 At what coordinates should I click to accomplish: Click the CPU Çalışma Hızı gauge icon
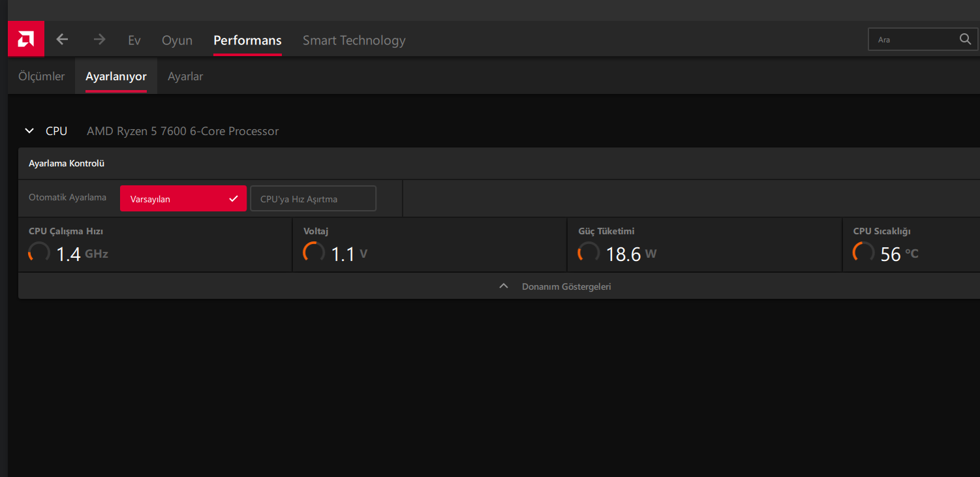pyautogui.click(x=39, y=253)
